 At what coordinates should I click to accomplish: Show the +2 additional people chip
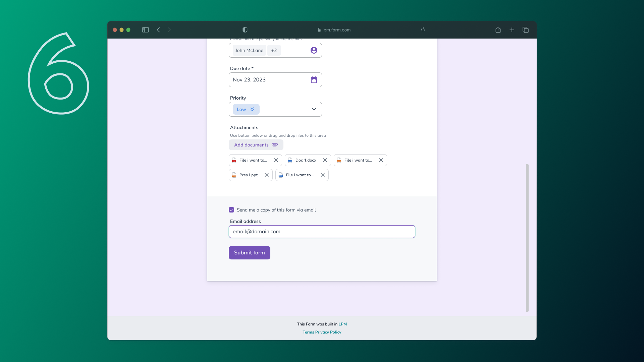274,50
